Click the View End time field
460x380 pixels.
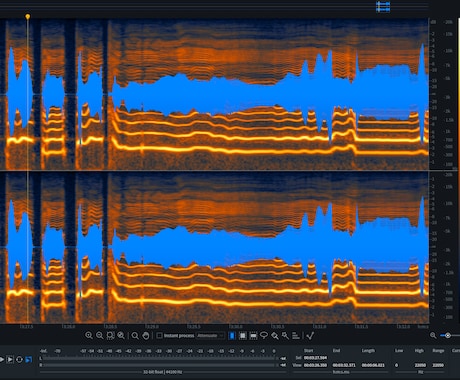[x=344, y=365]
